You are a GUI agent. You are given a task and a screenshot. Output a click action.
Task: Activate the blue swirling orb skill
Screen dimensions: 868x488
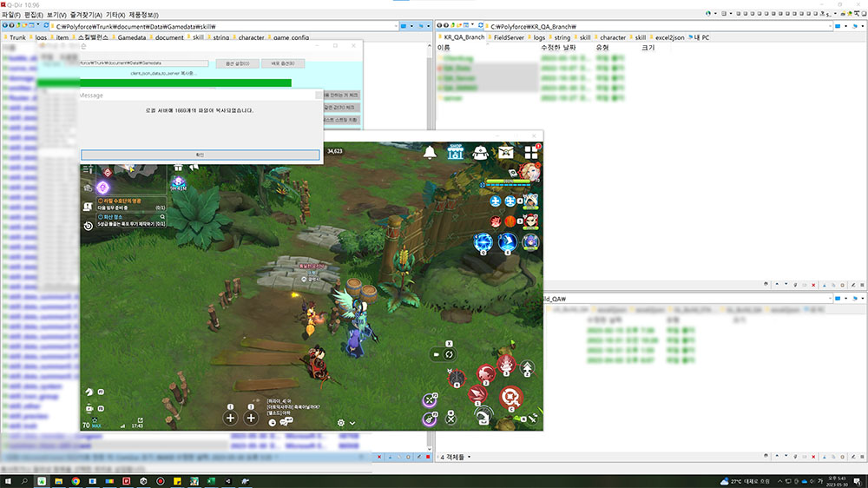(483, 242)
